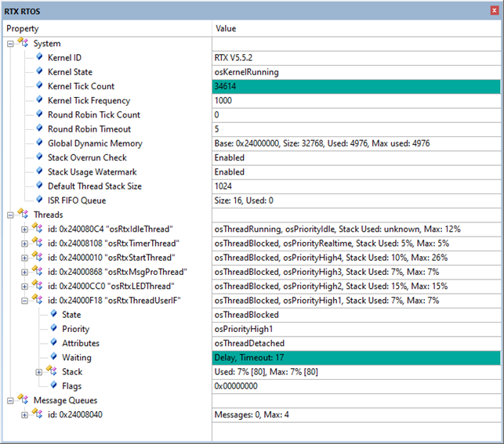Select the 'Kernel Tick Frequency' label

point(89,101)
